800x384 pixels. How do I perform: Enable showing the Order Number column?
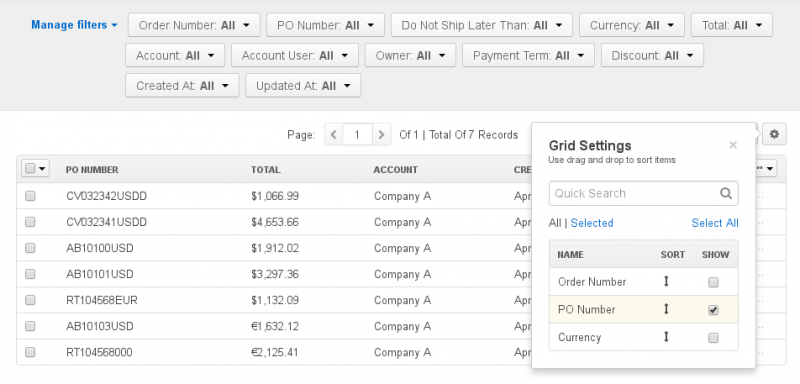pyautogui.click(x=713, y=282)
